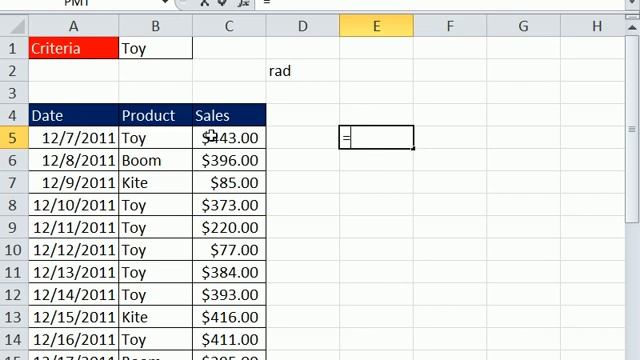Select row 10 header
The width and height of the screenshot is (640, 360).
click(x=14, y=250)
